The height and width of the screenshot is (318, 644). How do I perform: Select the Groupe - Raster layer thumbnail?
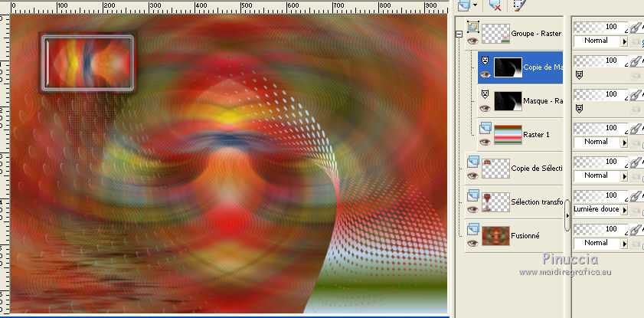[x=495, y=34]
